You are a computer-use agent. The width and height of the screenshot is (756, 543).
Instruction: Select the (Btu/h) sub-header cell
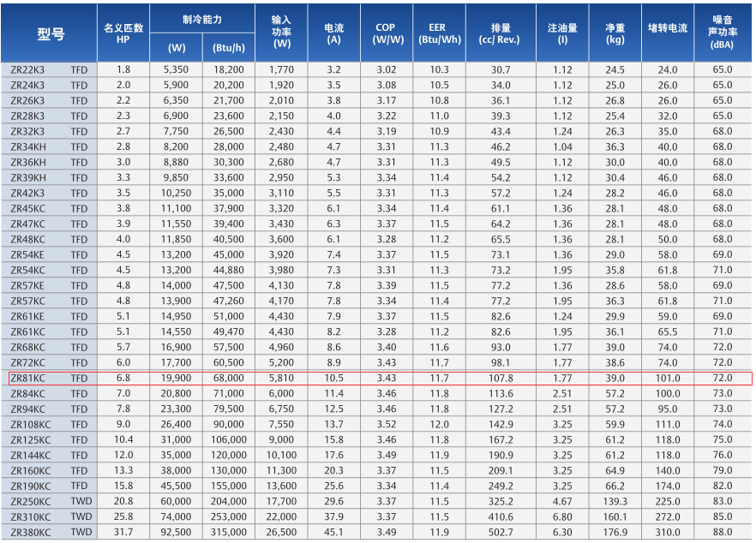228,48
